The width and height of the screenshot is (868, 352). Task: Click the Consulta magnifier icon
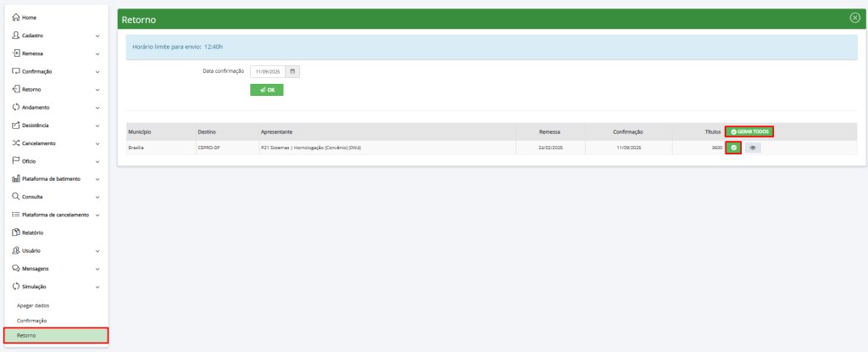[15, 196]
